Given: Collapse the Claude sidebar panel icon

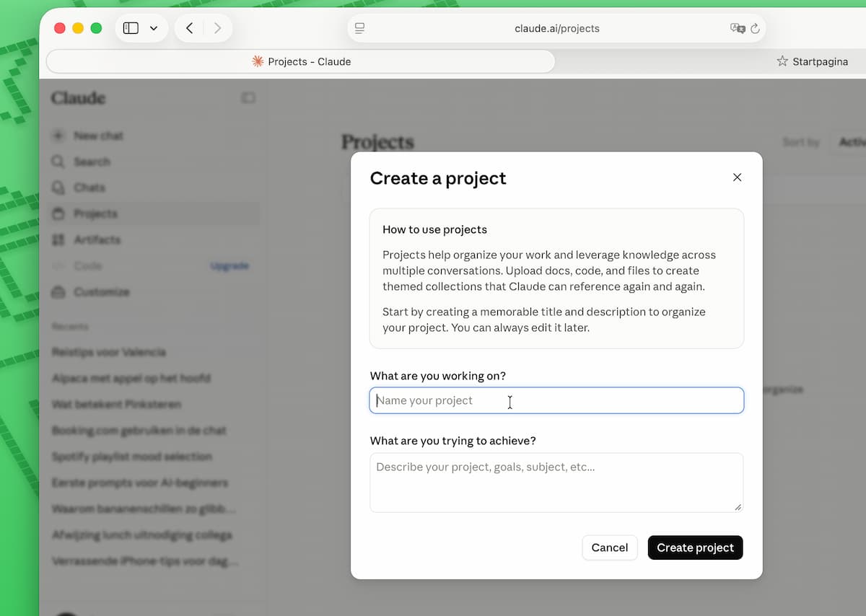Looking at the screenshot, I should tap(248, 97).
